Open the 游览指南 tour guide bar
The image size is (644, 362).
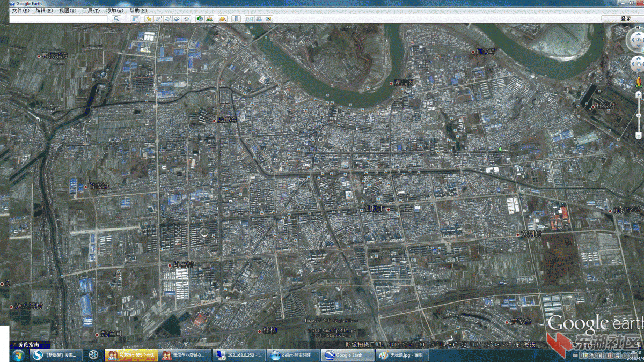tap(30, 345)
